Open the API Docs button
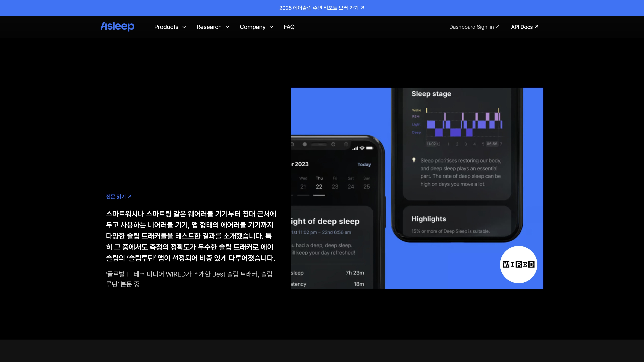Image resolution: width=644 pixels, height=362 pixels. 525,27
